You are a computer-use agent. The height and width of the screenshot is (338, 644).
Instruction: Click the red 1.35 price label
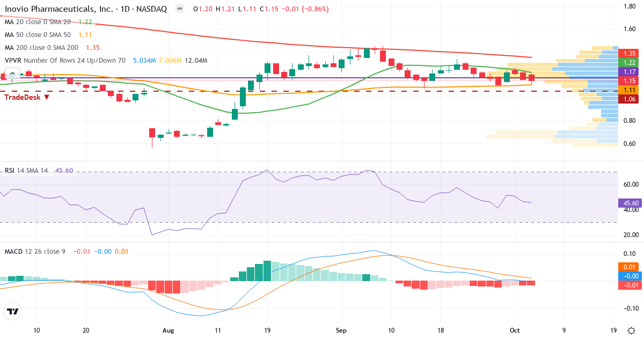tap(630, 54)
